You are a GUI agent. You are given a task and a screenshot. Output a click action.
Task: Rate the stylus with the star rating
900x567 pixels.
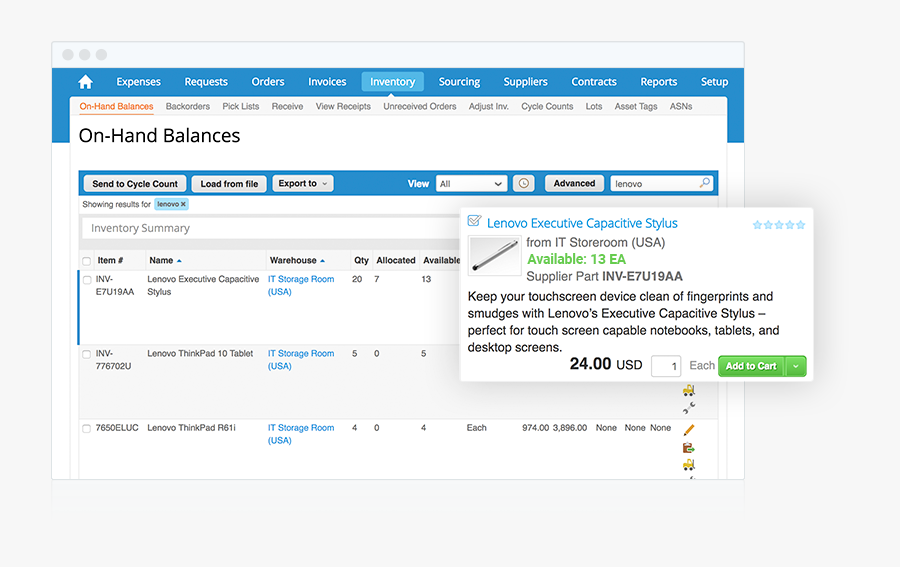[779, 225]
